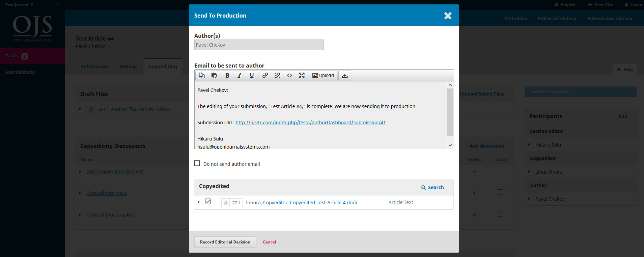This screenshot has width=644, height=257.
Task: Toggle bold formatting in email editor
Action: point(227,75)
